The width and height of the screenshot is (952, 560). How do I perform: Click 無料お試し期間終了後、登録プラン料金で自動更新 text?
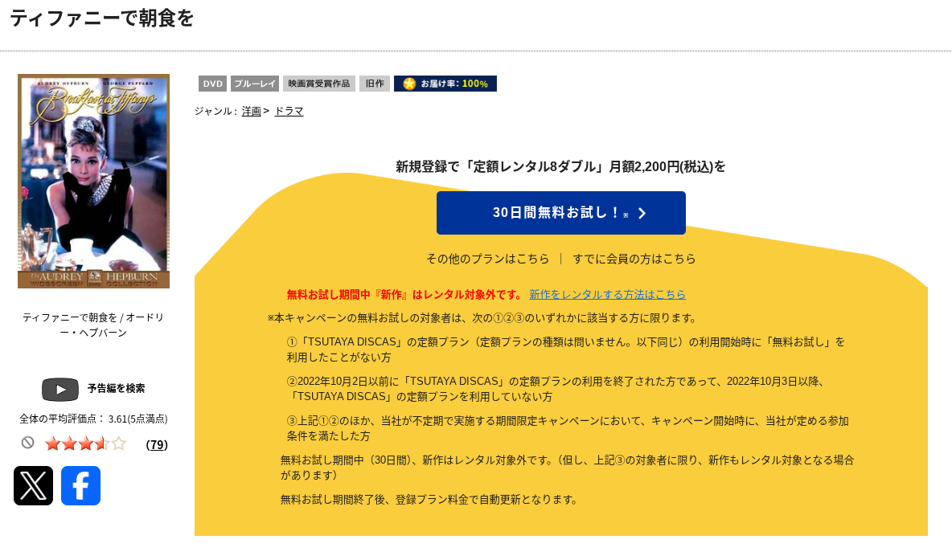(430, 499)
